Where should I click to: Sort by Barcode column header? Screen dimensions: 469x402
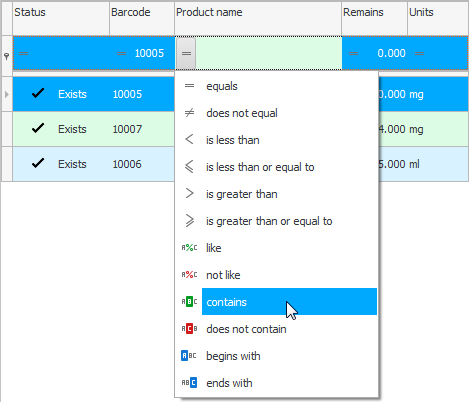click(142, 18)
